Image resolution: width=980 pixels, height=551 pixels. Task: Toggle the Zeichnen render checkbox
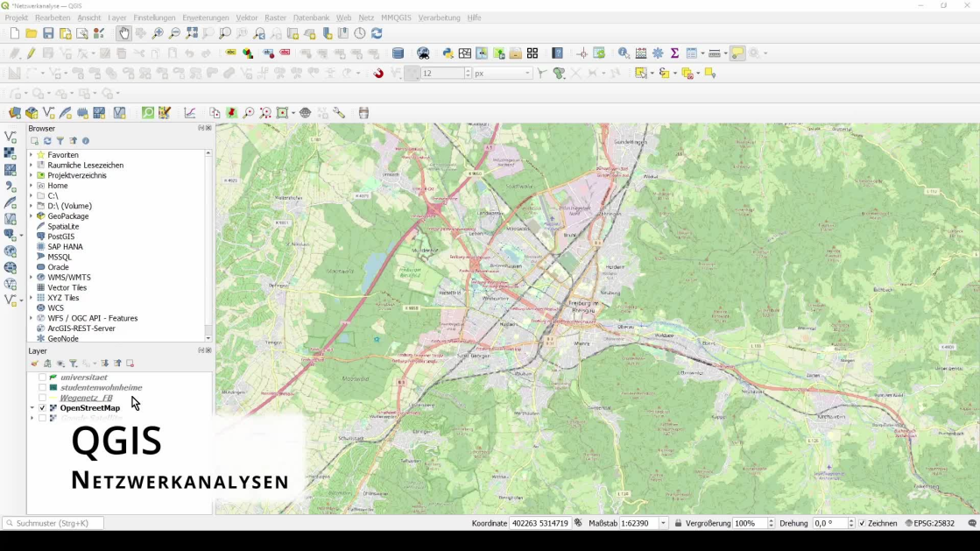(863, 523)
